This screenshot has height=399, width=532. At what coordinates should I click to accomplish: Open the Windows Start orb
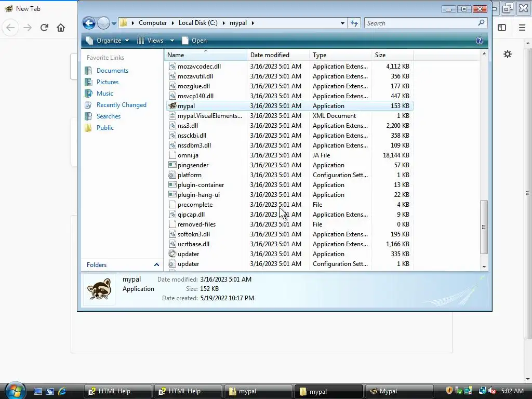point(15,391)
